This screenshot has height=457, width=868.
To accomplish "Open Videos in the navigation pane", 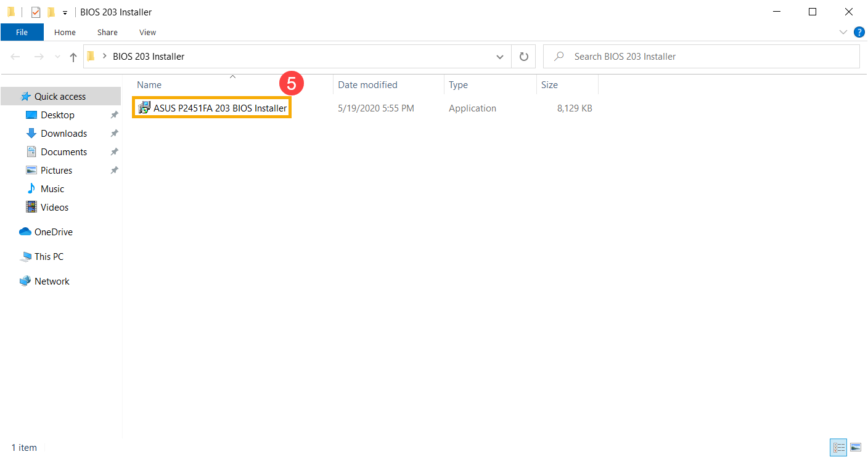I will click(54, 208).
